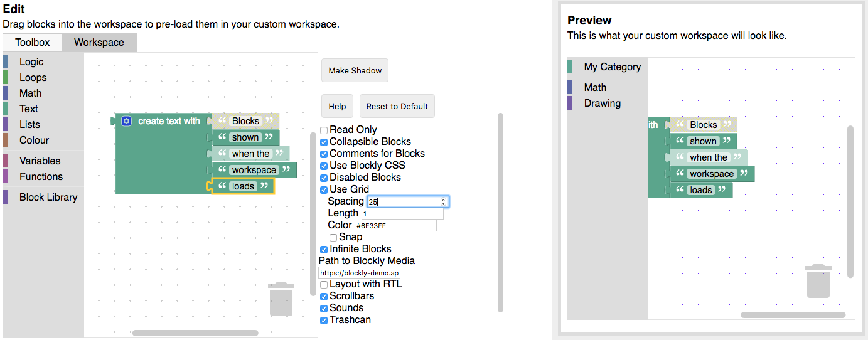The height and width of the screenshot is (340, 868).
Task: Expand the Logic category in toolbox
Action: coord(31,61)
